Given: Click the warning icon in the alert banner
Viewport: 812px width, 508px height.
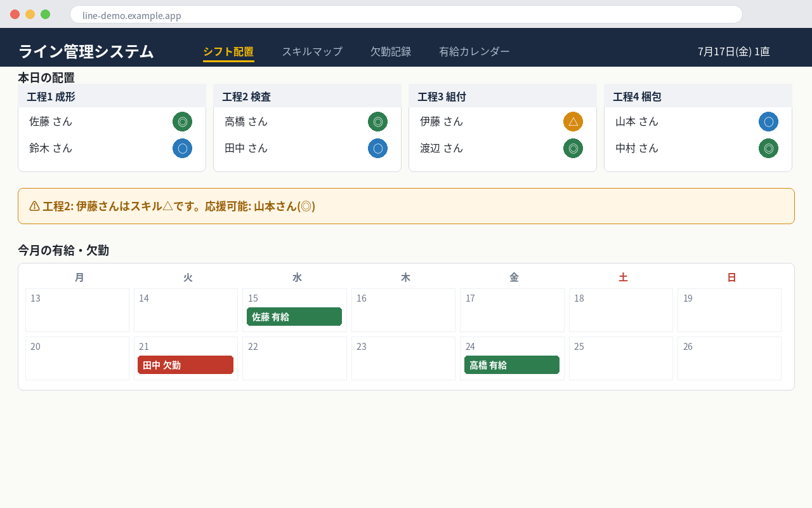Looking at the screenshot, I should pyautogui.click(x=34, y=206).
